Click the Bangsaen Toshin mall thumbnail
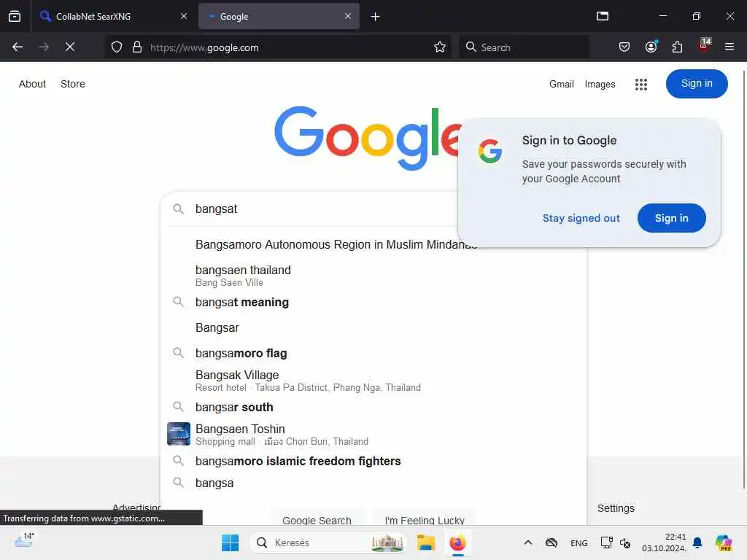 [179, 434]
